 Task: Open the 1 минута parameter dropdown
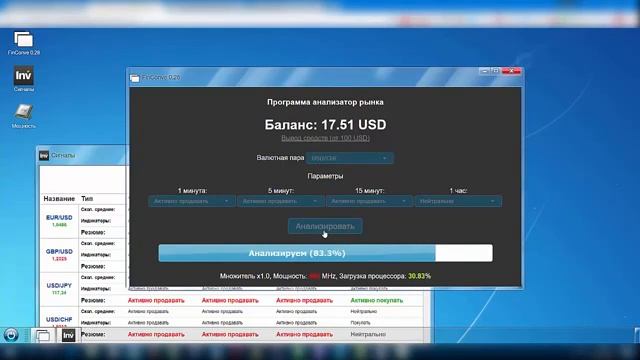tap(192, 201)
